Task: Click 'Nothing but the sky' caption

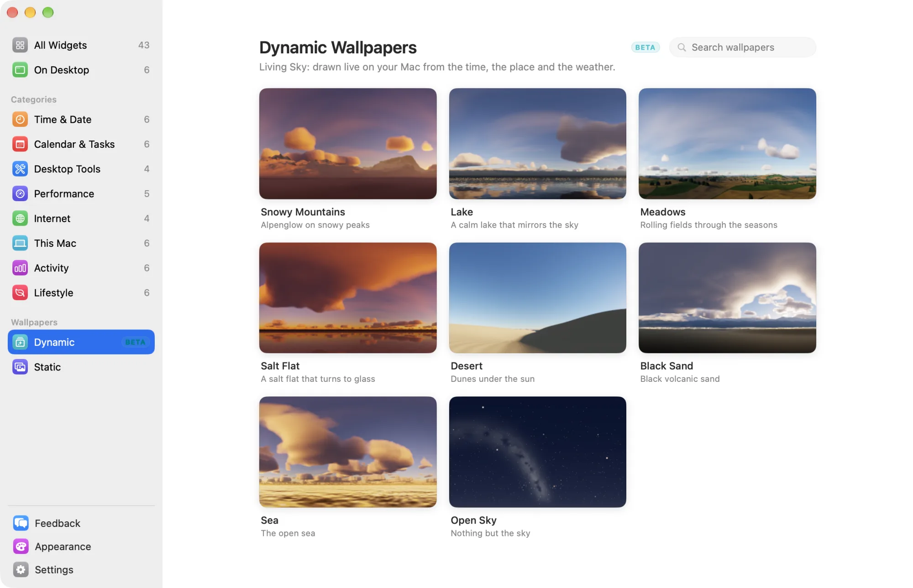Action: click(490, 533)
